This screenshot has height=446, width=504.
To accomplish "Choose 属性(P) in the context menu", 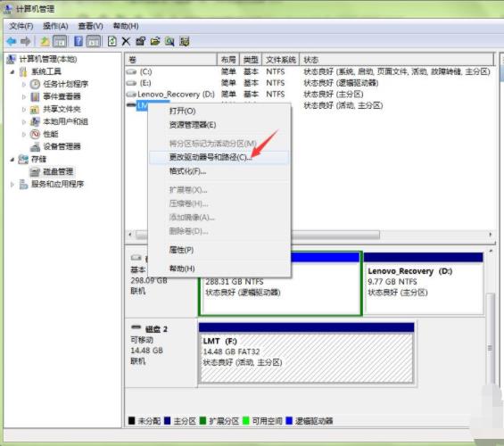I will [x=219, y=250].
